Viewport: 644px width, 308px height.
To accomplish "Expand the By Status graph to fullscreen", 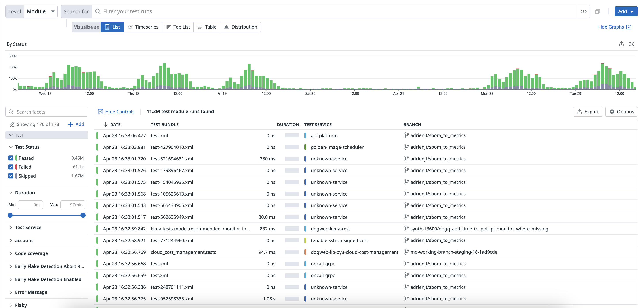I will 631,44.
